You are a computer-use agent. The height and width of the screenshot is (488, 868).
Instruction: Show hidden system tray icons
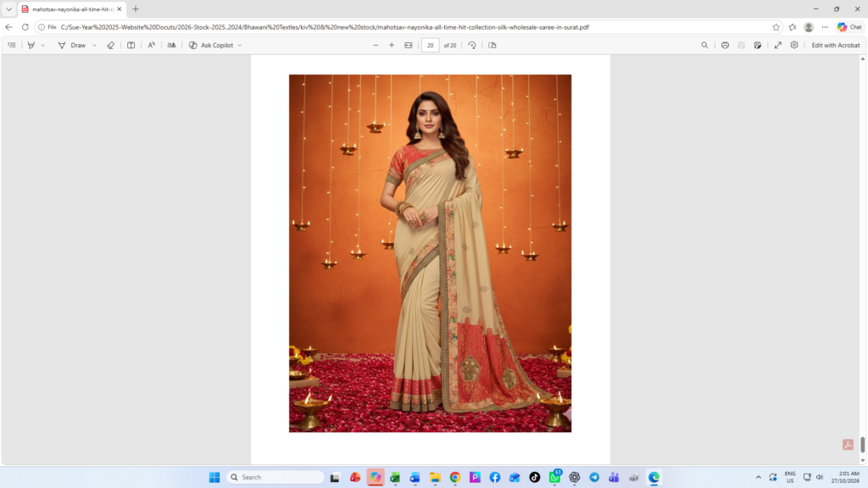pyautogui.click(x=759, y=478)
